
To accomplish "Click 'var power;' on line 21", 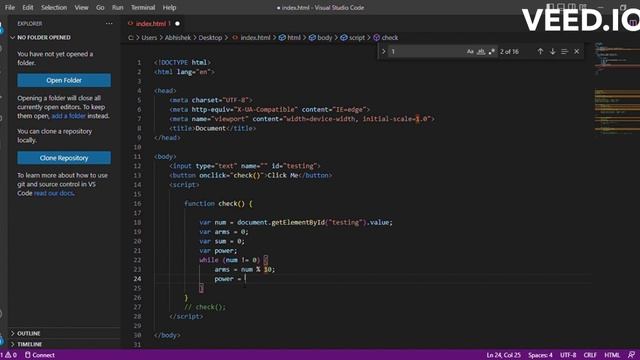I will [x=218, y=251].
